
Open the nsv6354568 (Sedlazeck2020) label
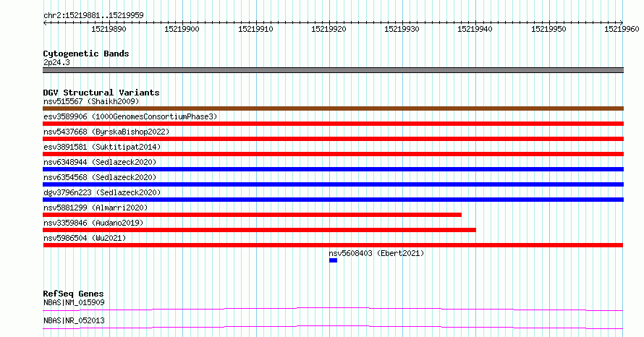tap(100, 177)
